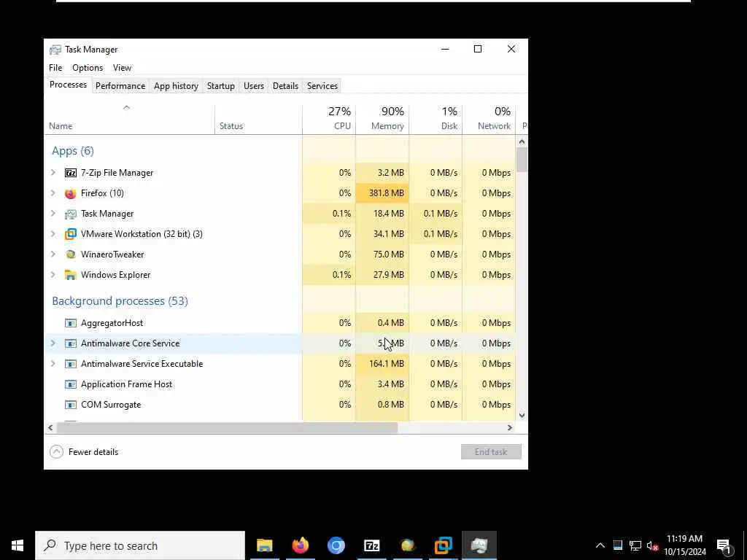This screenshot has width=747, height=560.
Task: Open the File menu
Action: pyautogui.click(x=55, y=68)
